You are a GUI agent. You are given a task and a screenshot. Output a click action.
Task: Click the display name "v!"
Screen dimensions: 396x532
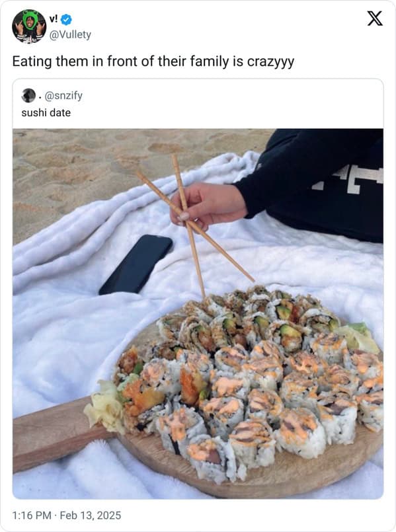click(x=54, y=19)
